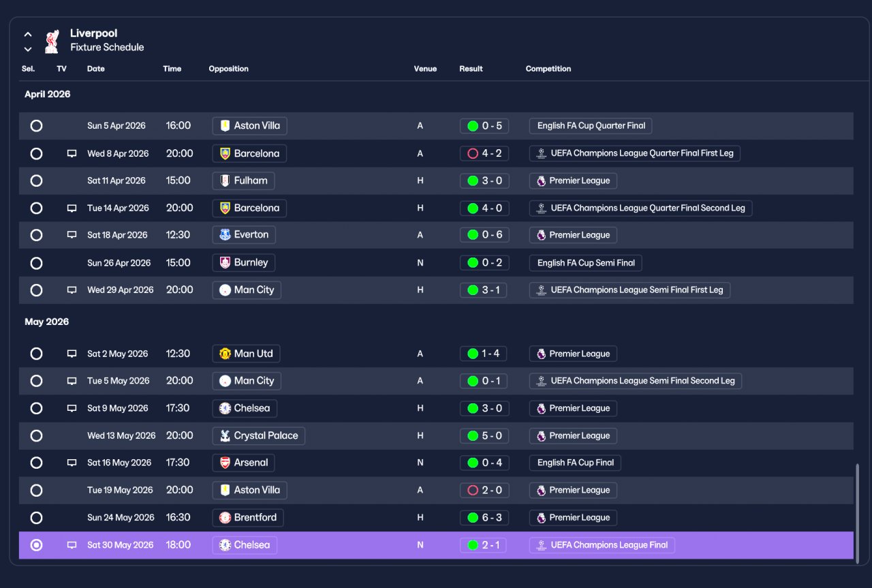872x588 pixels.
Task: Select radio for Sat 11 Apr 2026 fixture
Action: click(x=36, y=181)
